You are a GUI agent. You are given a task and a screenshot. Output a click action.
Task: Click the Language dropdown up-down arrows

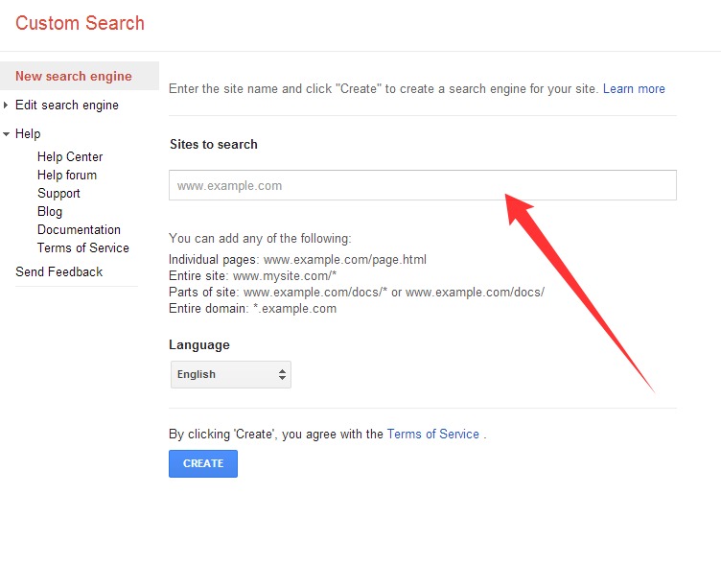pyautogui.click(x=282, y=374)
